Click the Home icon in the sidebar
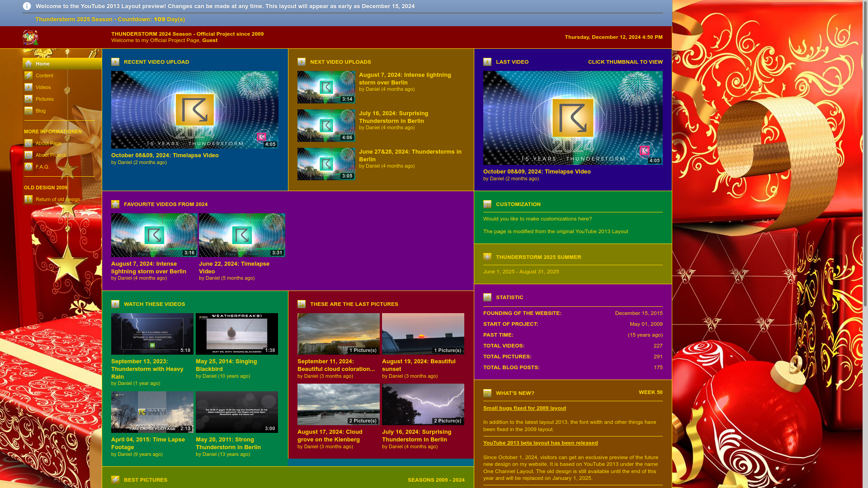Screen dimensions: 868x488 pyautogui.click(x=28, y=64)
